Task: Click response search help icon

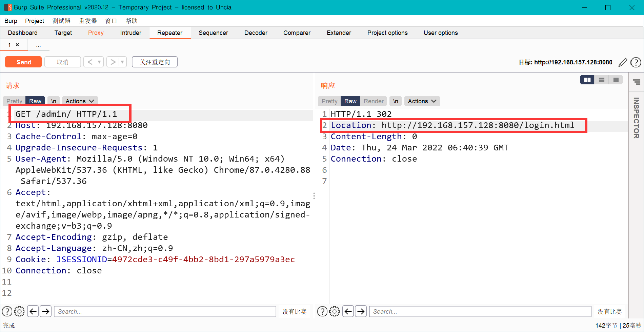Action: [322, 311]
